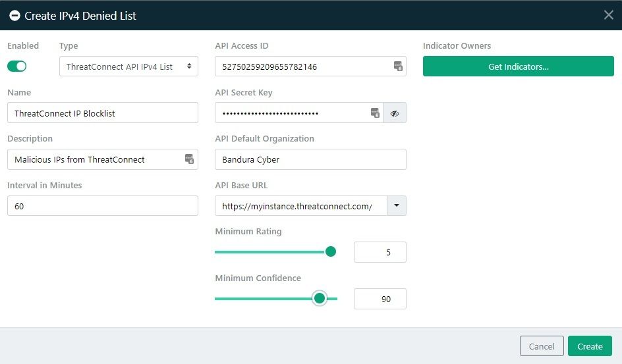622x364 pixels.
Task: Click the Minimum Confidence slider handle
Action: click(x=320, y=298)
